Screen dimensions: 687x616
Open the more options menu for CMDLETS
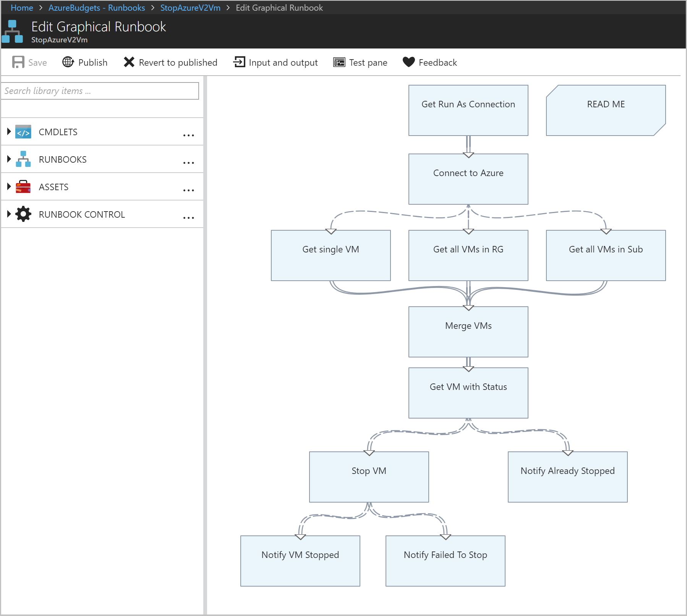click(x=188, y=135)
